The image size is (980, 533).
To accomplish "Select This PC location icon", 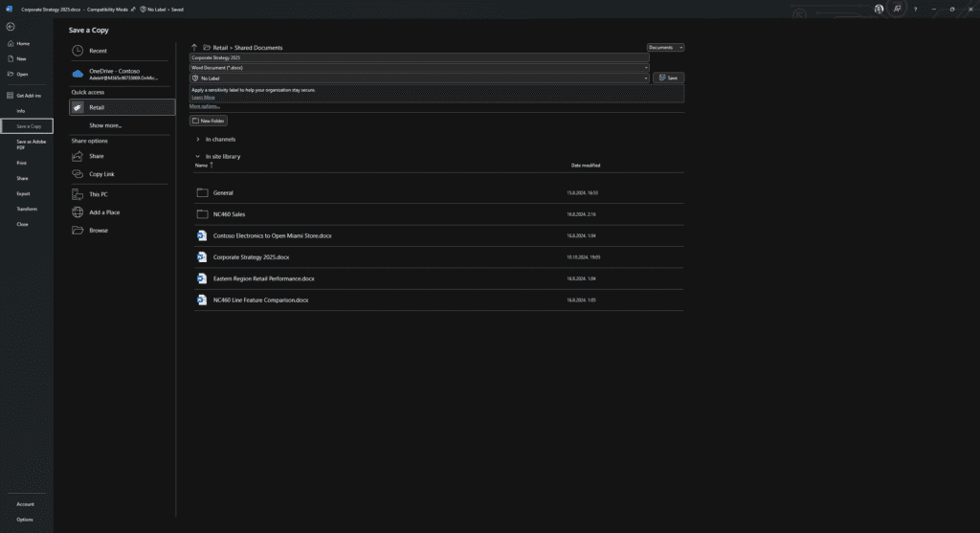I will [x=78, y=194].
